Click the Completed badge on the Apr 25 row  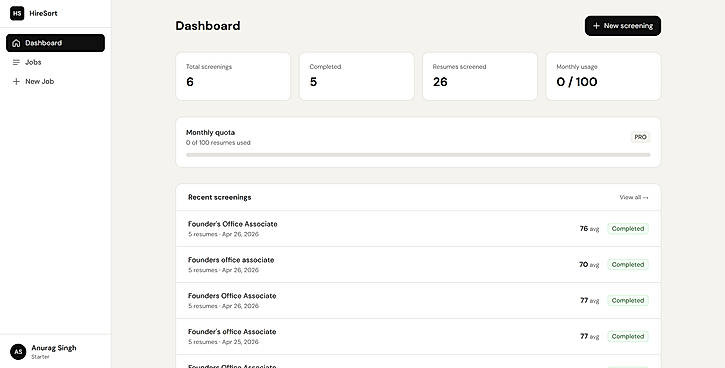click(x=628, y=337)
